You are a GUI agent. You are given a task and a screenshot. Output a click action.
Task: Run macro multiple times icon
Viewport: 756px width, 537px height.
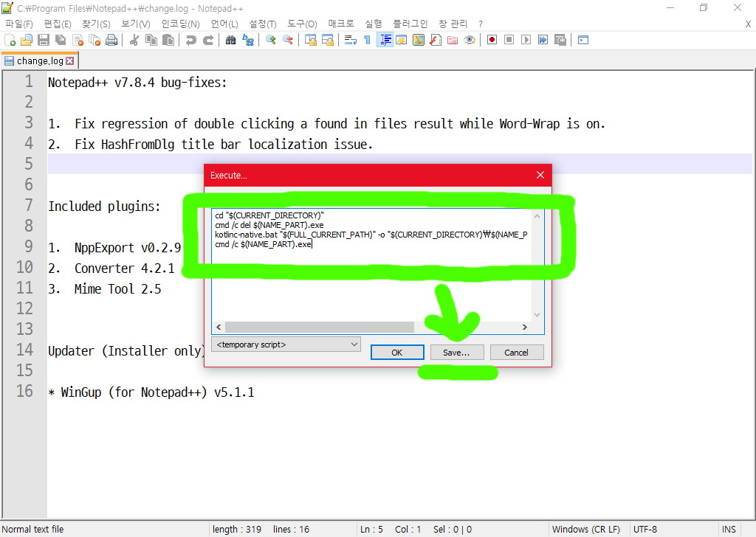point(543,40)
